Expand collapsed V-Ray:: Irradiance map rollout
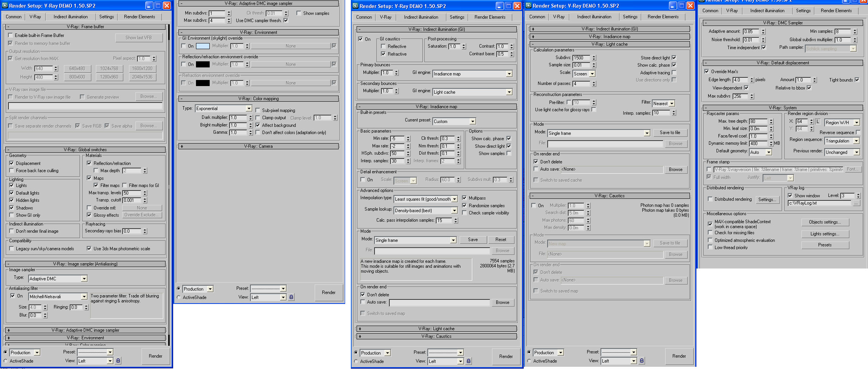Screen dimensions: 868x390 click(610, 37)
